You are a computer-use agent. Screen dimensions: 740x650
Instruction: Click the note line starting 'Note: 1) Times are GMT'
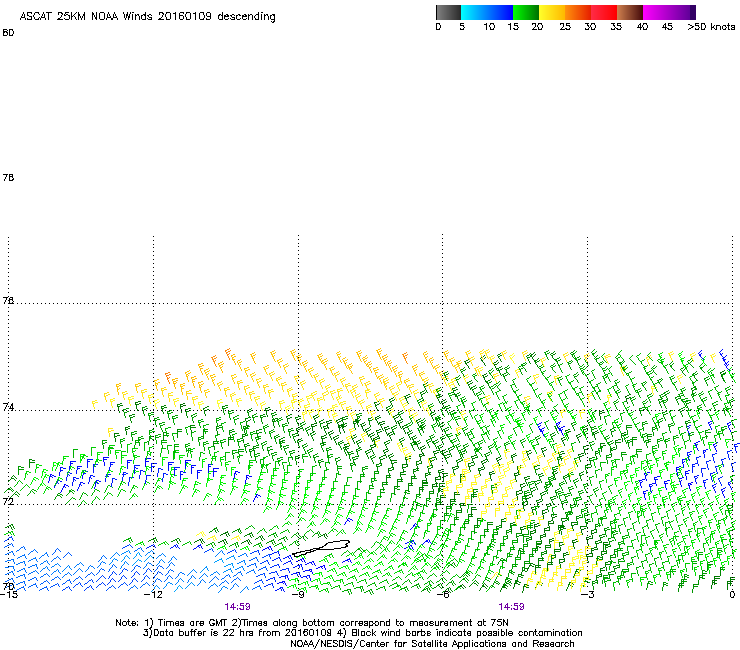click(x=311, y=623)
